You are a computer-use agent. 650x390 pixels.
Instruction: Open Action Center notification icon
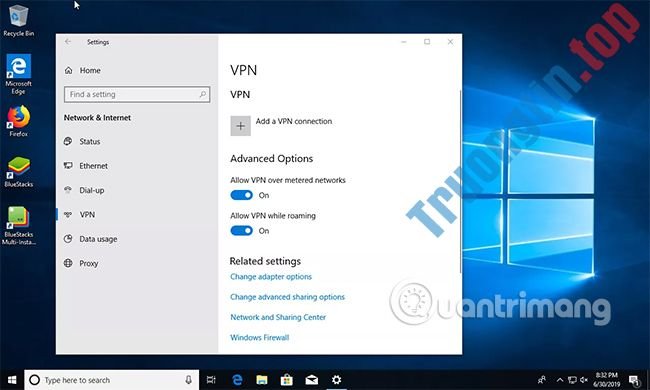point(634,380)
